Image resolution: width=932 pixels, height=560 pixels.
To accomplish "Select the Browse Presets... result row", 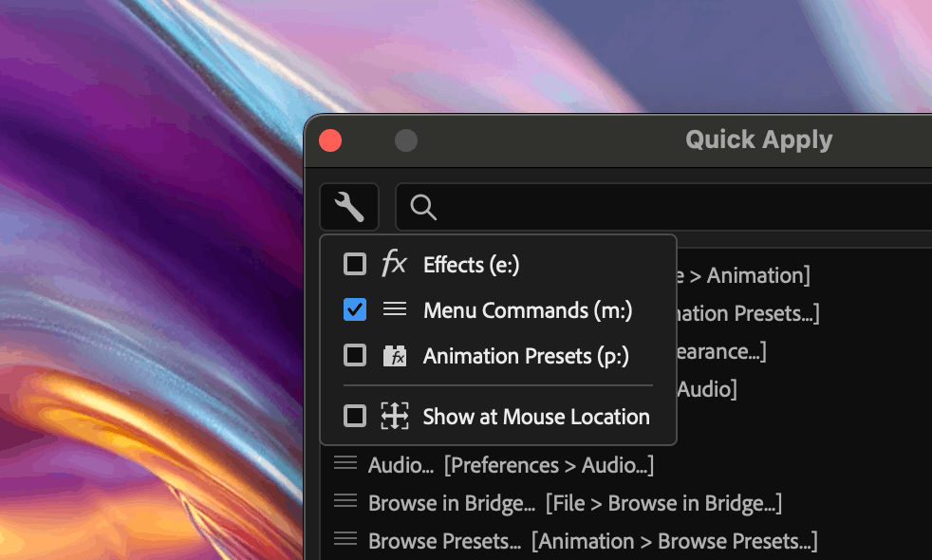I will [x=592, y=541].
